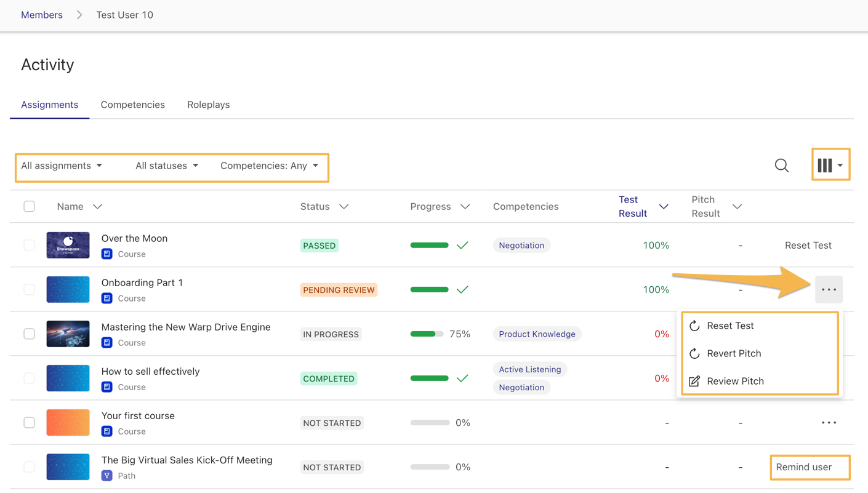Open three-dots menu for Your first course
Viewport: 868px width, 493px height.
pyautogui.click(x=829, y=423)
